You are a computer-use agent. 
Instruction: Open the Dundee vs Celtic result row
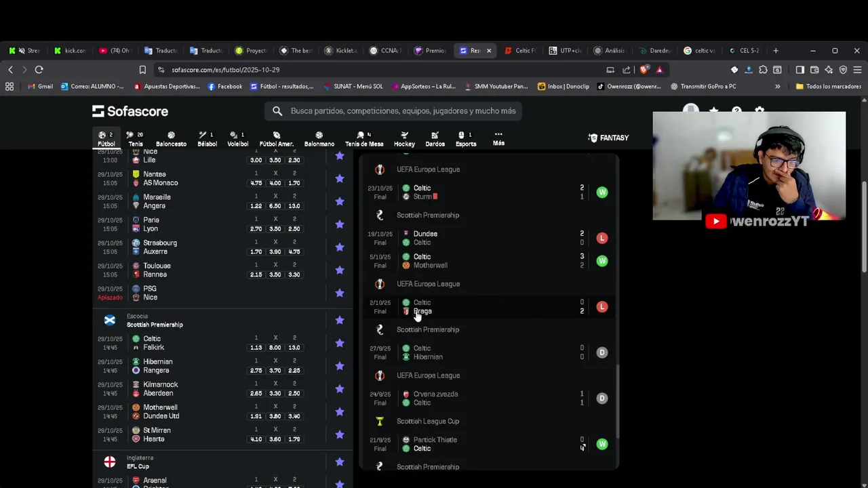click(x=488, y=238)
